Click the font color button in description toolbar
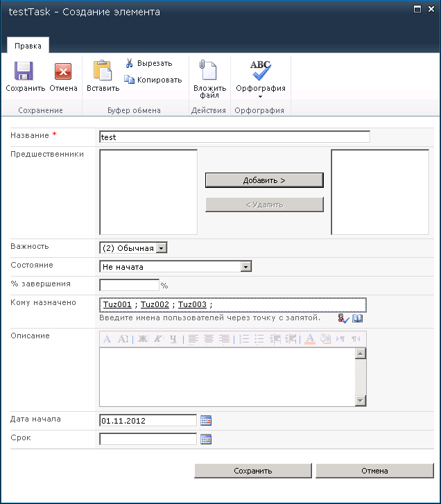441x504 pixels. [310, 339]
